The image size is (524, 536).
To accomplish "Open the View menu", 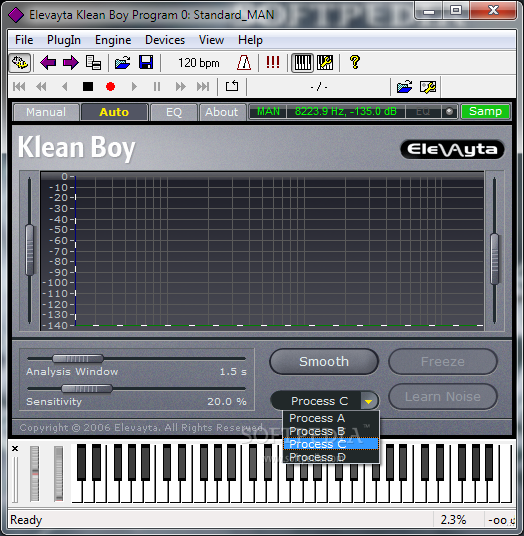I will (212, 40).
